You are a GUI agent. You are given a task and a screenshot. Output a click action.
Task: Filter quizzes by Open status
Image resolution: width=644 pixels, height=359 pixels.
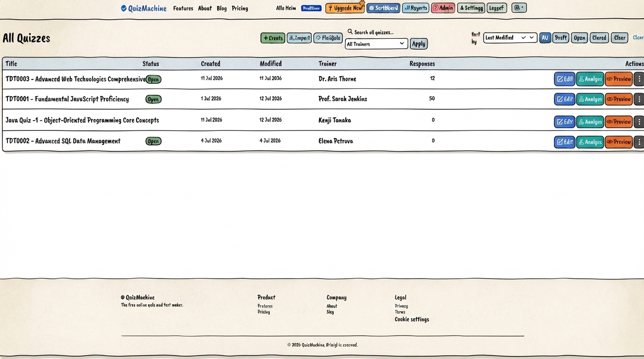click(580, 38)
